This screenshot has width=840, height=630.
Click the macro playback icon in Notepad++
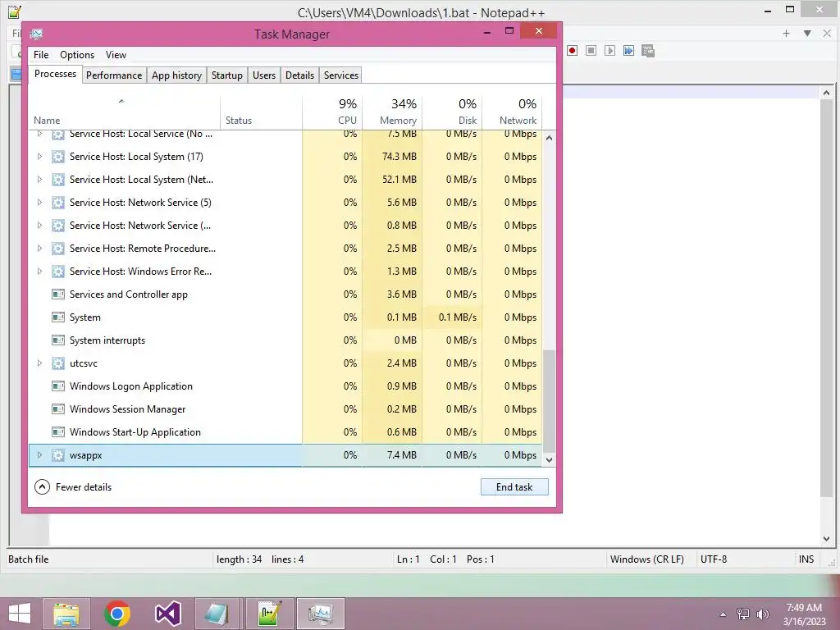609,50
